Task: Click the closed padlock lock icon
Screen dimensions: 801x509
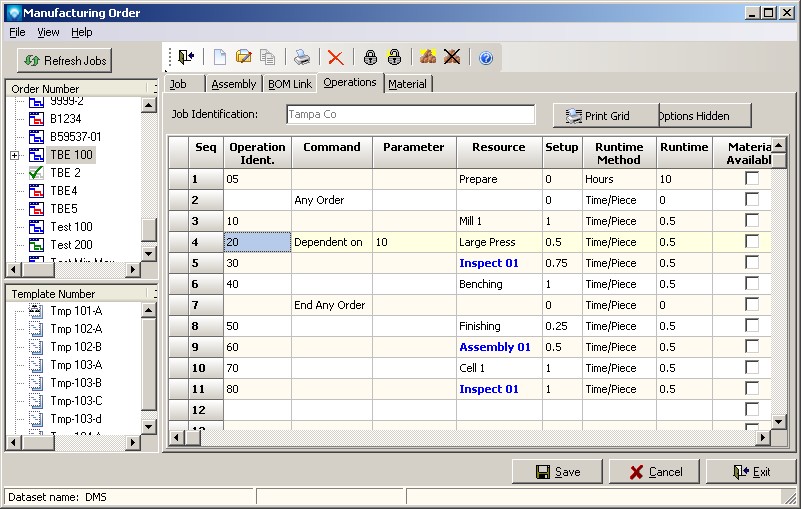Action: click(370, 58)
